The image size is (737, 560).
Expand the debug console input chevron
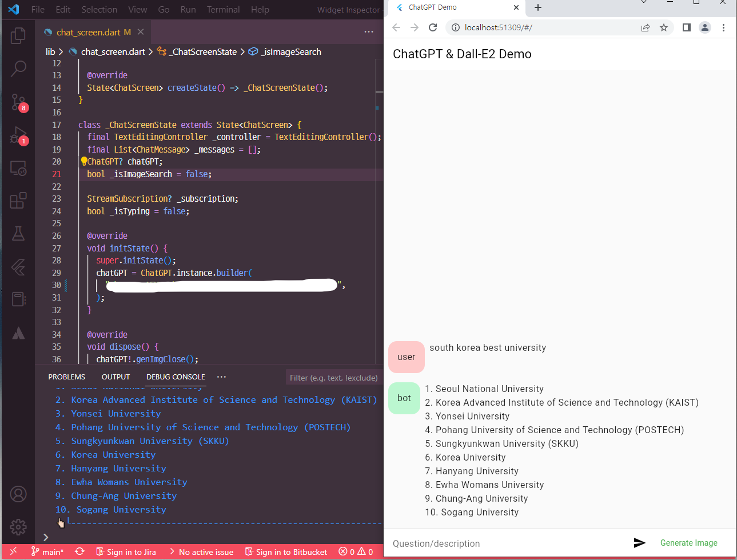tap(46, 537)
